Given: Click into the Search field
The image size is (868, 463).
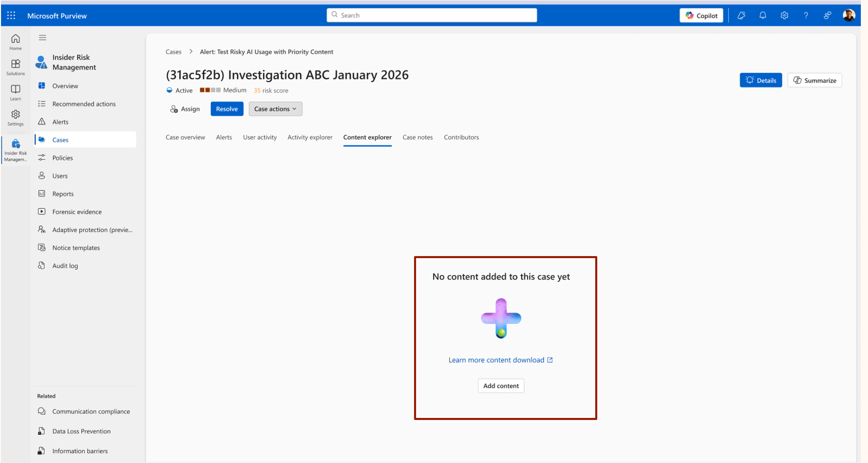Looking at the screenshot, I should (x=432, y=15).
